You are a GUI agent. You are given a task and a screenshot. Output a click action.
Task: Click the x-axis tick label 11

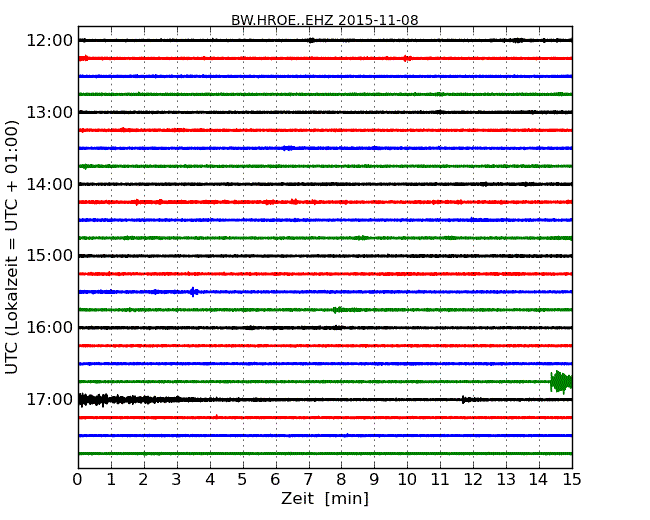pos(440,480)
